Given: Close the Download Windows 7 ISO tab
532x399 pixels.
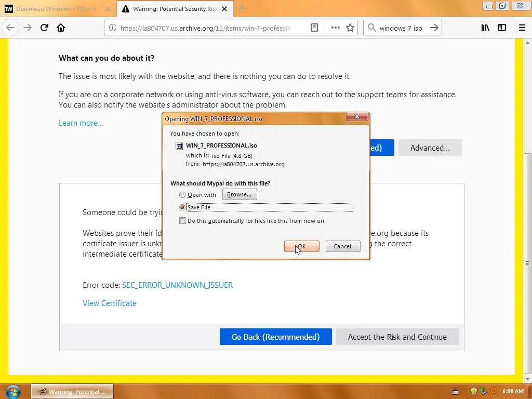Looking at the screenshot, I should [108, 9].
